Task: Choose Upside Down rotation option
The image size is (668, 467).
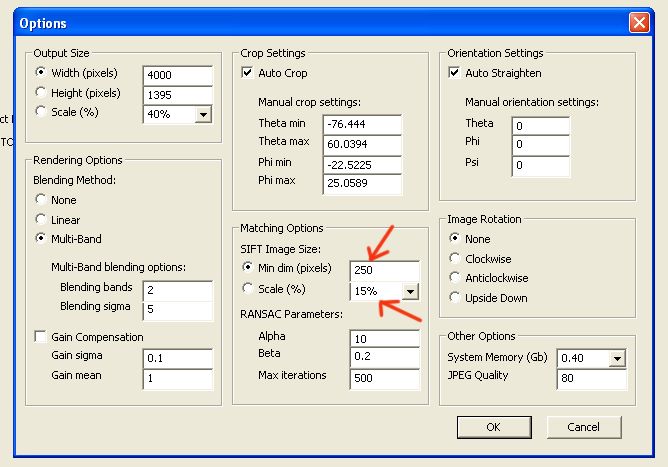Action: pos(456,298)
